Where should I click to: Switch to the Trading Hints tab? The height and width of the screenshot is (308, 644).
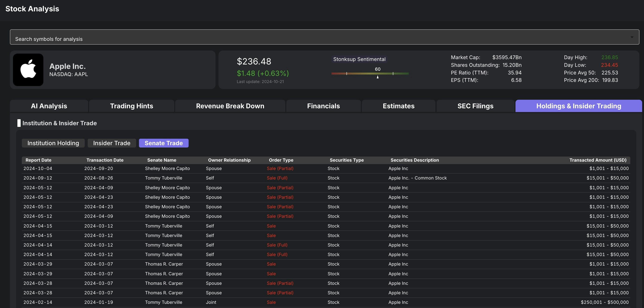132,106
